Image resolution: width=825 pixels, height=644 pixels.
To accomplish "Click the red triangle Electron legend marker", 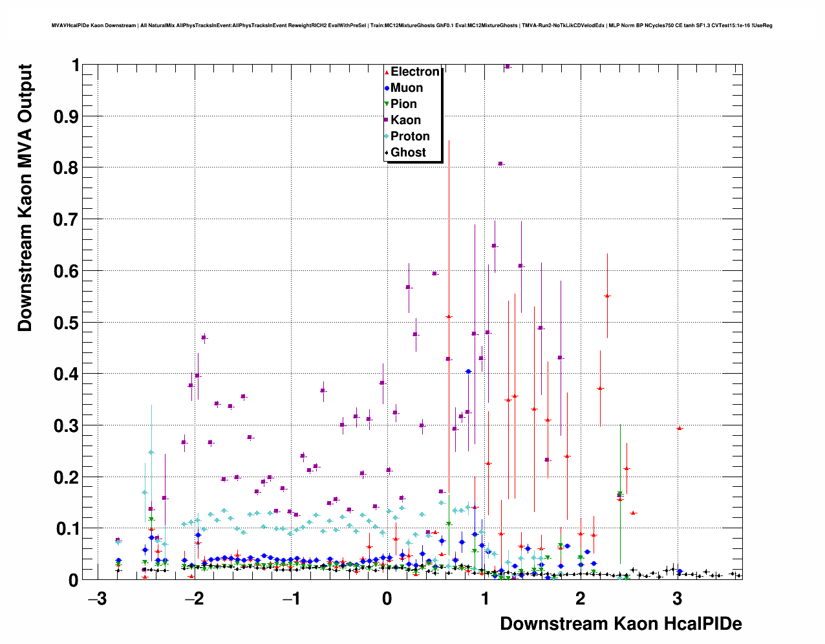I will [x=387, y=72].
